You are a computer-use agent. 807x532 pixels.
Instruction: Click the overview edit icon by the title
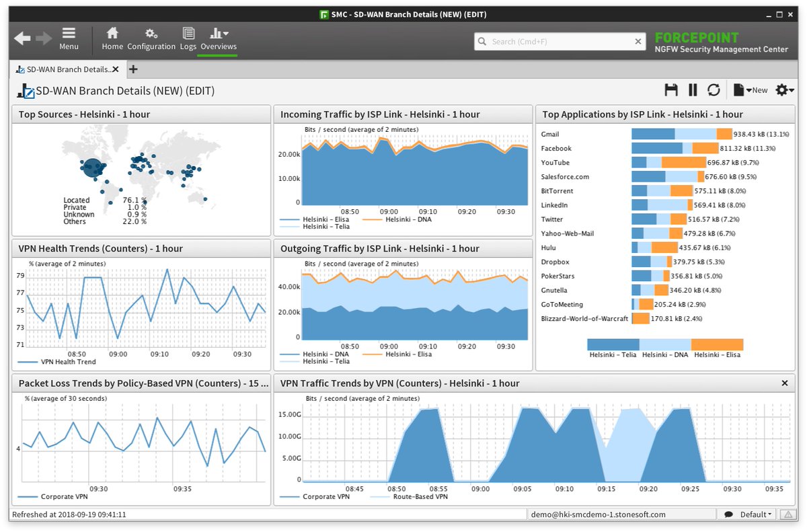pyautogui.click(x=26, y=91)
